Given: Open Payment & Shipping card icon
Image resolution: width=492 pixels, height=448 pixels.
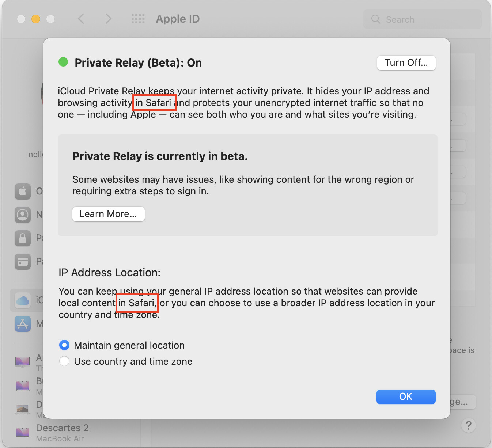Looking at the screenshot, I should (23, 262).
